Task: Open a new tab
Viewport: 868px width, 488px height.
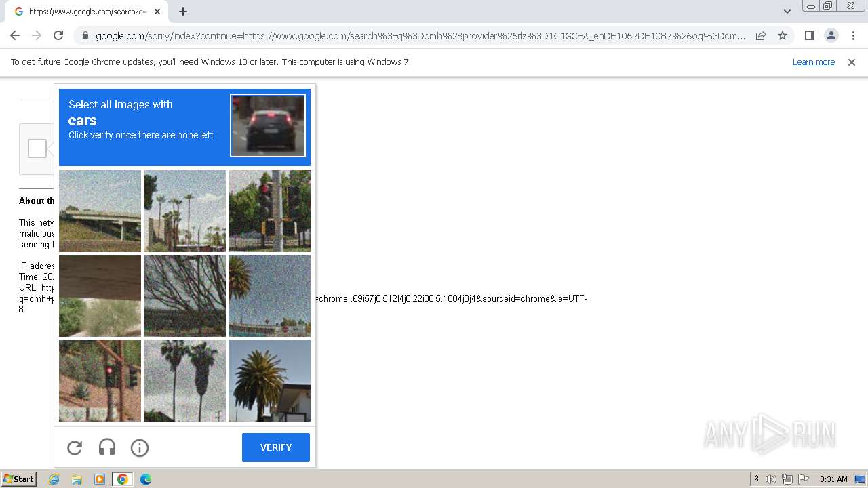Action: (183, 12)
